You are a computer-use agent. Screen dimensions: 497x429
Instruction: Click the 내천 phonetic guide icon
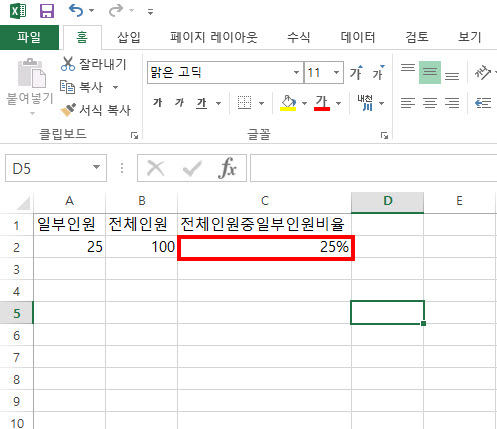(365, 103)
